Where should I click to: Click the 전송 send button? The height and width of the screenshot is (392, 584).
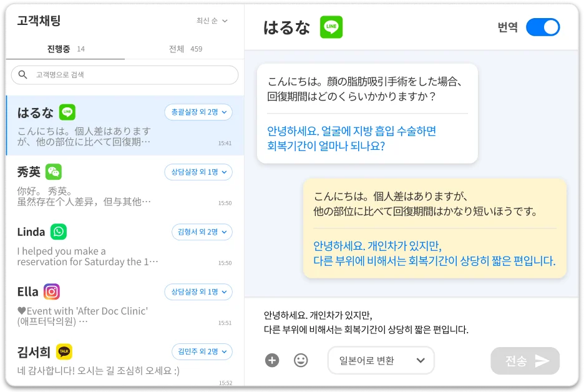tap(525, 361)
